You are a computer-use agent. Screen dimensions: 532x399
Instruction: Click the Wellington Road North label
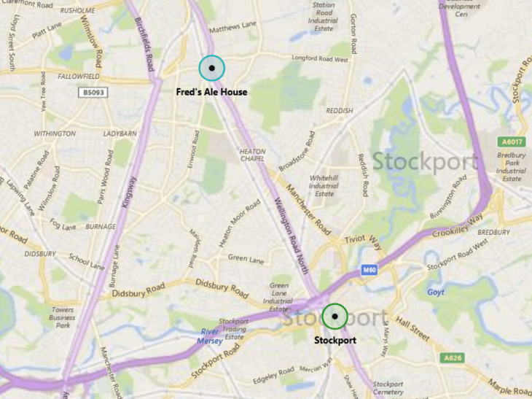tap(291, 236)
